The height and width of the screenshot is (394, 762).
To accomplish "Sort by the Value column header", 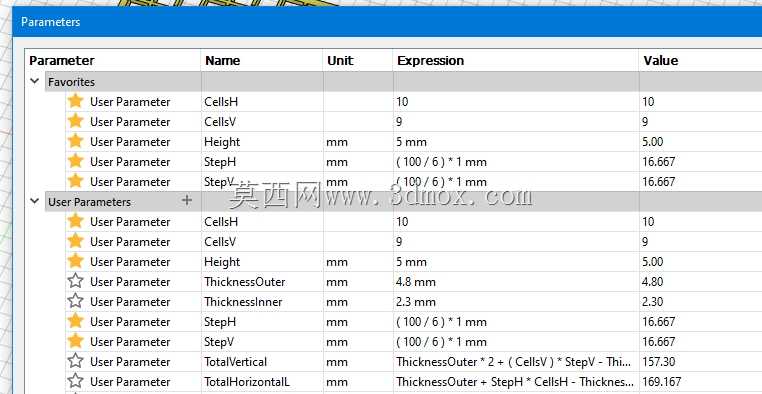I will [x=700, y=61].
